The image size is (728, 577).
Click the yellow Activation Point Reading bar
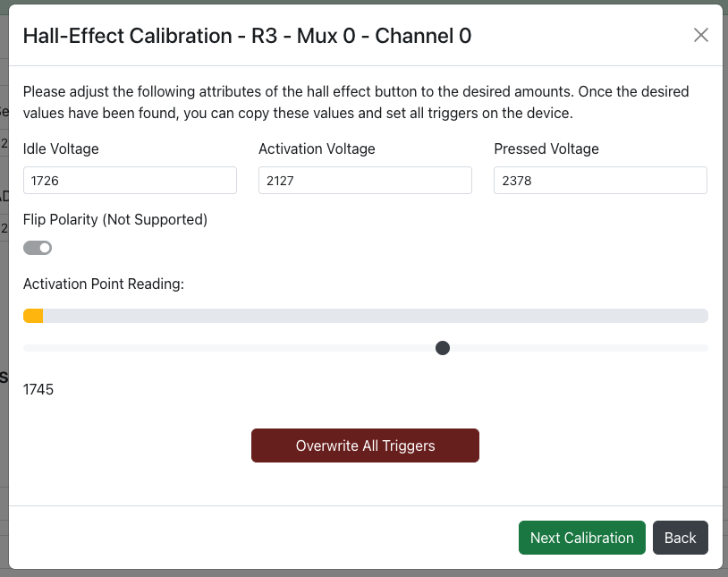[x=33, y=315]
